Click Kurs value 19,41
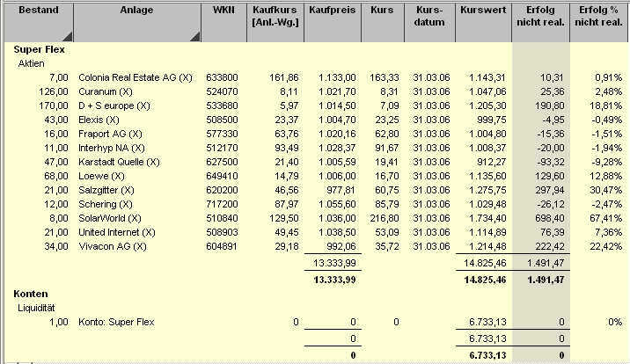 387,162
